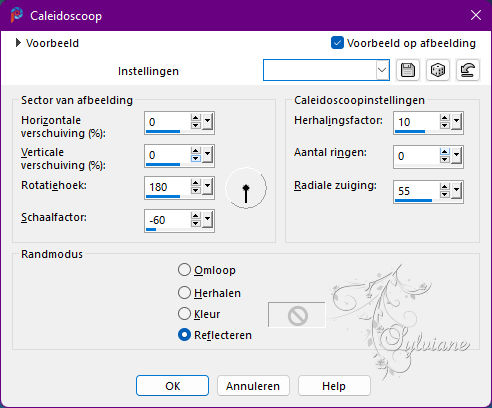This screenshot has height=408, width=492.
Task: Choose the Kleur radio button
Action: [184, 314]
